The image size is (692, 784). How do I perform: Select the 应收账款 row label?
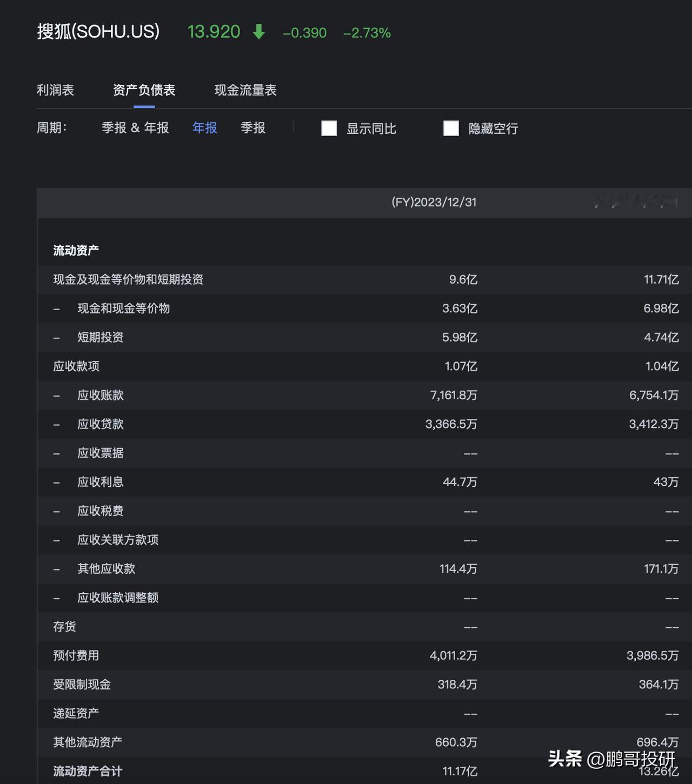101,396
